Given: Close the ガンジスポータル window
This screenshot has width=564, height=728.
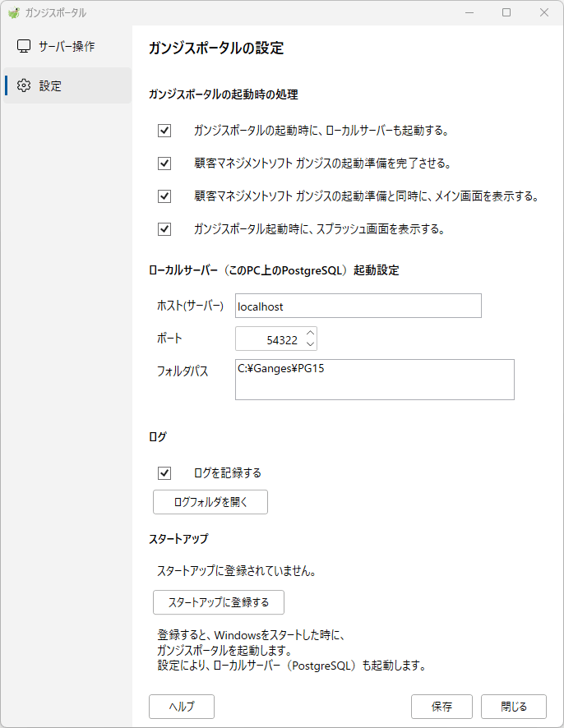Looking at the screenshot, I should tap(544, 12).
